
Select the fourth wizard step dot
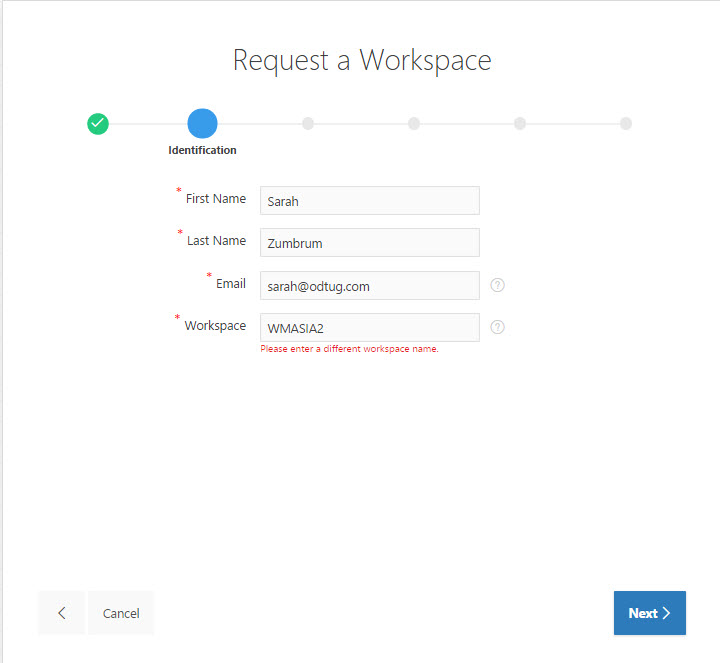pyautogui.click(x=414, y=124)
